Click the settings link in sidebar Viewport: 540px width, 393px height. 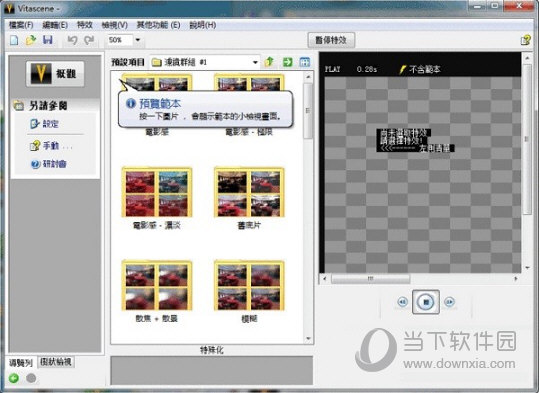[x=50, y=124]
